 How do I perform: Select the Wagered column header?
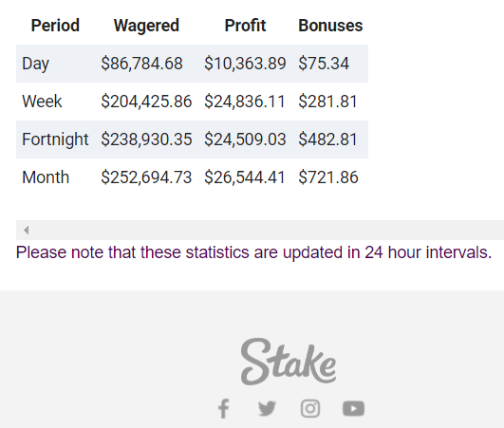(x=146, y=26)
